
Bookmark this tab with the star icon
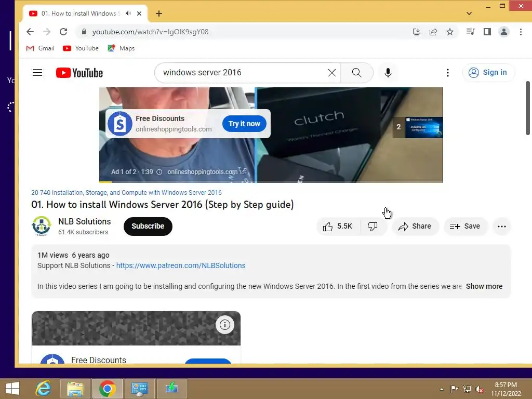click(x=450, y=32)
